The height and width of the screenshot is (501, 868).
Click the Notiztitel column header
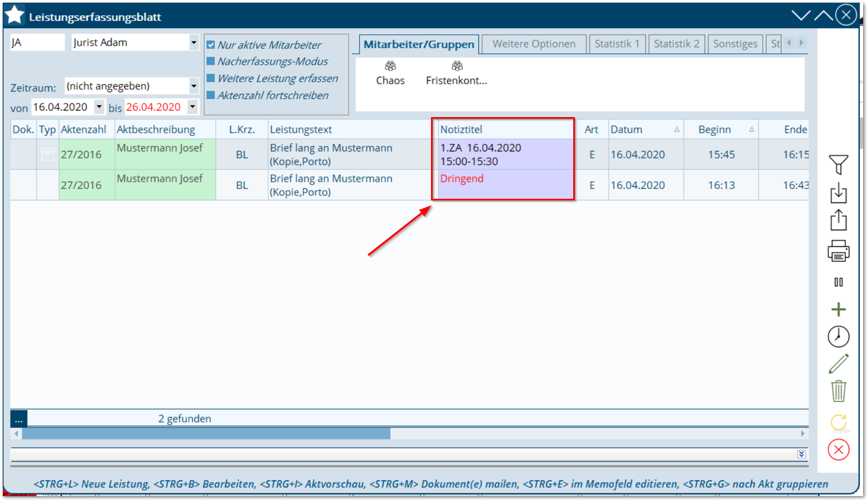505,130
